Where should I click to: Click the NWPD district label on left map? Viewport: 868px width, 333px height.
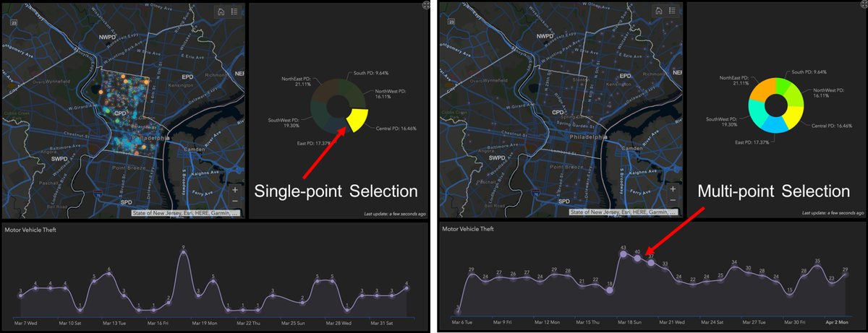tap(108, 35)
